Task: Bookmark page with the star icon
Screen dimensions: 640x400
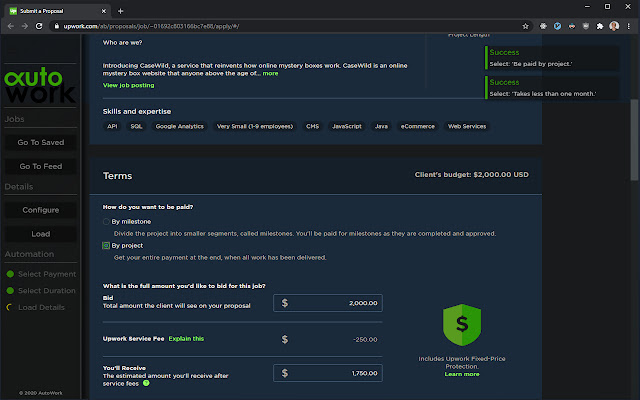Action: pos(525,26)
